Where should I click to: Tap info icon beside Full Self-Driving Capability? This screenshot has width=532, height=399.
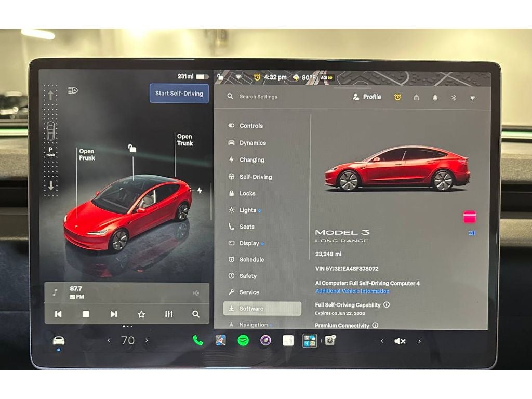tap(387, 304)
